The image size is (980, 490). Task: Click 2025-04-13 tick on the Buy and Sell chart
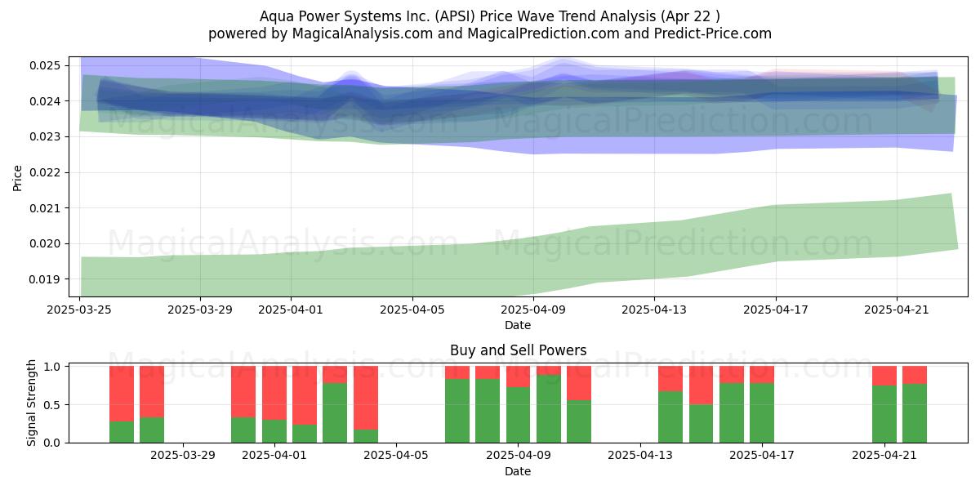point(640,456)
